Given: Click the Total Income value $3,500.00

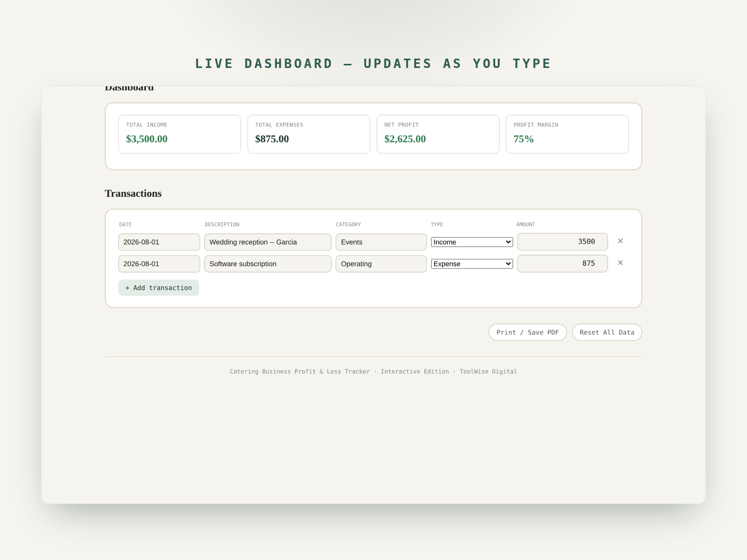Looking at the screenshot, I should pos(147,139).
